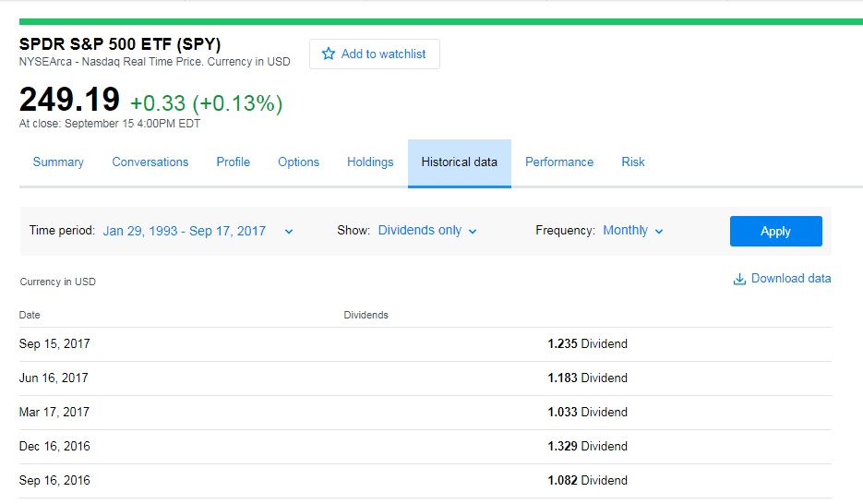This screenshot has height=504, width=863.
Task: Click the Add to watchlist button
Action: coord(374,54)
